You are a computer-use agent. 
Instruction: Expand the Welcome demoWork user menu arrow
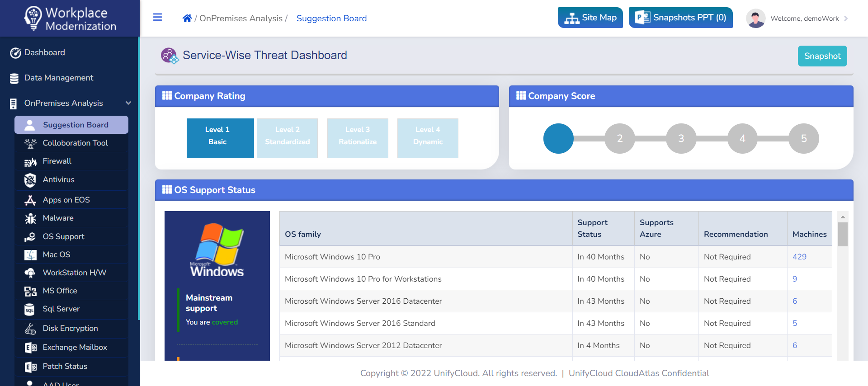(846, 19)
